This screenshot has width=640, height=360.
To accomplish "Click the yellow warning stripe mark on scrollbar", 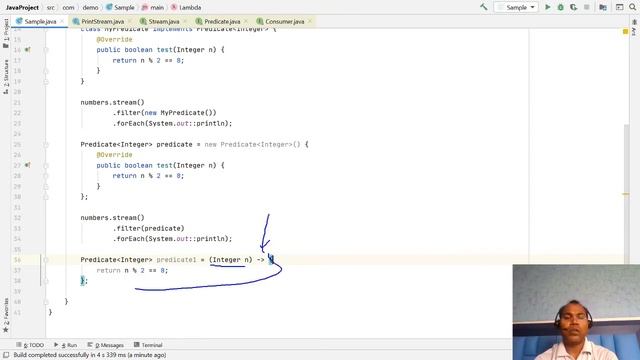I will click(625, 194).
